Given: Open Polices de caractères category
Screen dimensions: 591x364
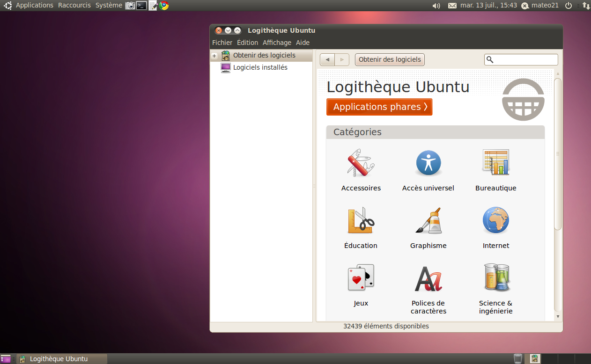Looking at the screenshot, I should click(x=428, y=278).
